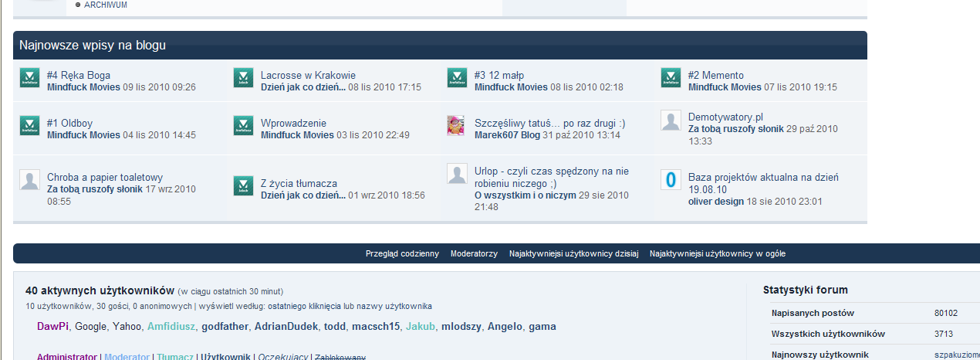Open newest user szpakuziome profile
The height and width of the screenshot is (360, 980).
tap(957, 355)
